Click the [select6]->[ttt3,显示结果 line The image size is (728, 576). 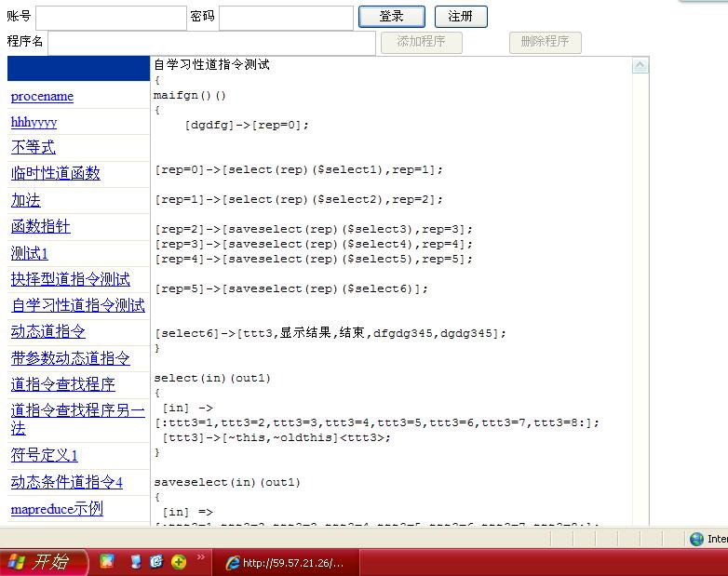coord(330,333)
